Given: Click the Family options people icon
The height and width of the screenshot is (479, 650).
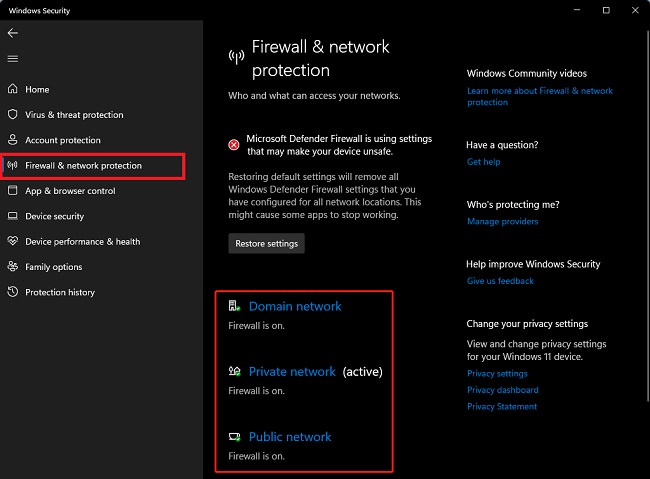Looking at the screenshot, I should [13, 266].
